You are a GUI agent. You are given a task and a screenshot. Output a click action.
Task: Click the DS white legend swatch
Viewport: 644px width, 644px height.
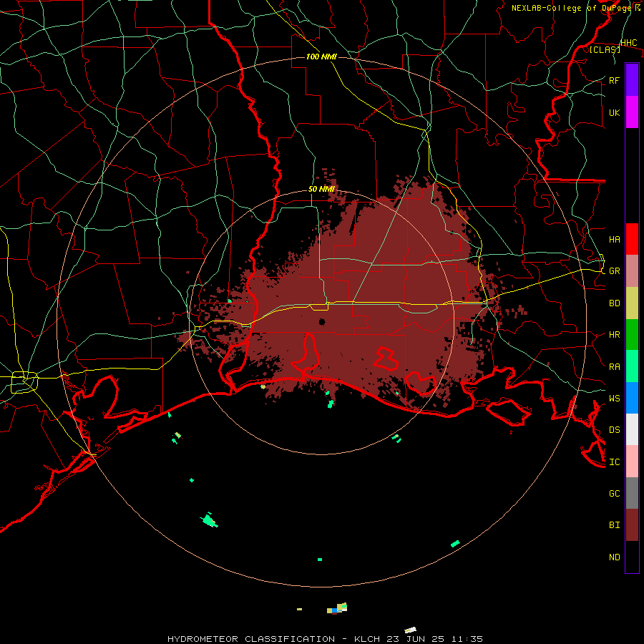pyautogui.click(x=632, y=429)
